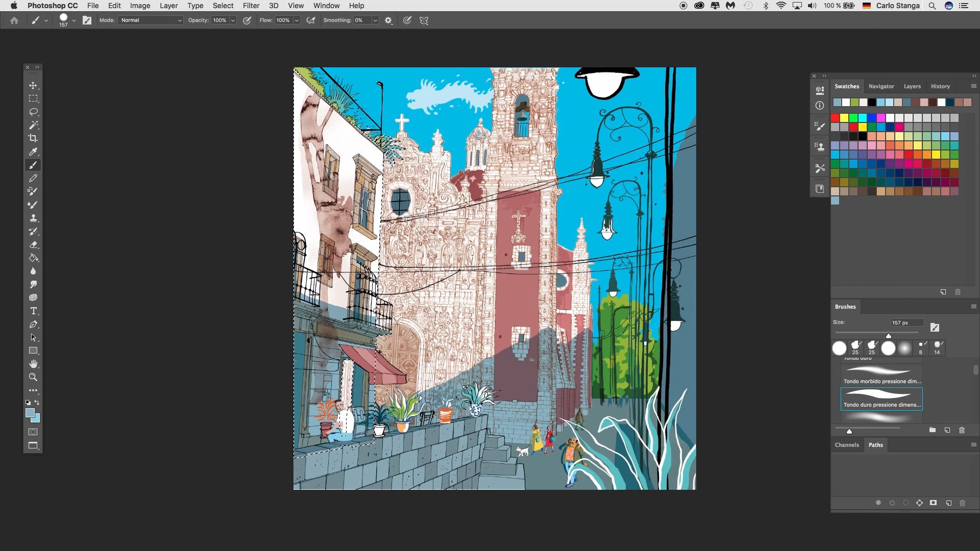
Task: Switch to the Channels tab
Action: point(847,445)
